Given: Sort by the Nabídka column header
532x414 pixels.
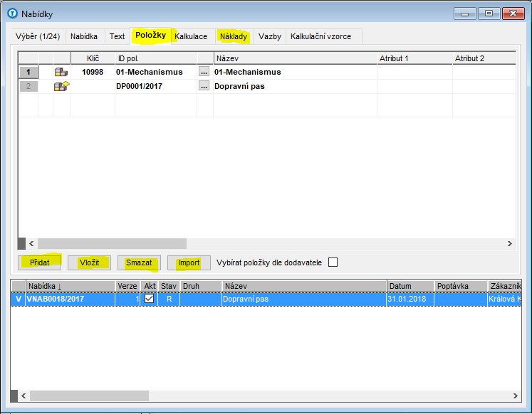Looking at the screenshot, I should pyautogui.click(x=70, y=286).
